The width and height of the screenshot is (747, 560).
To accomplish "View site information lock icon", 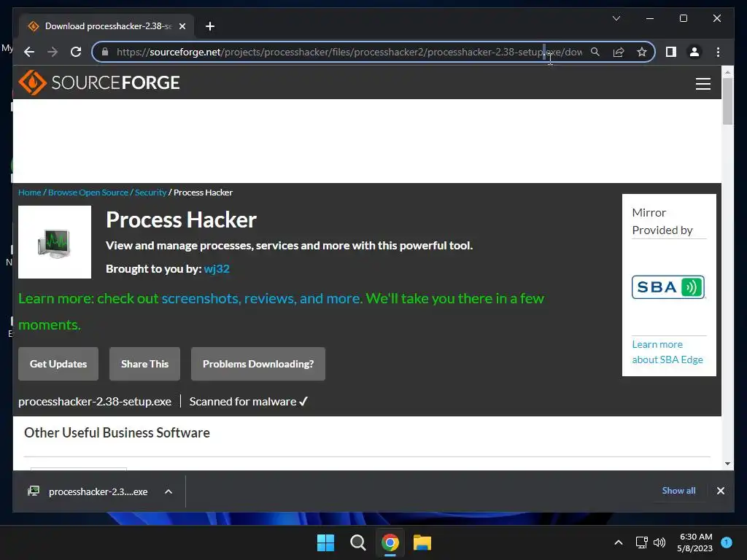I will click(105, 52).
